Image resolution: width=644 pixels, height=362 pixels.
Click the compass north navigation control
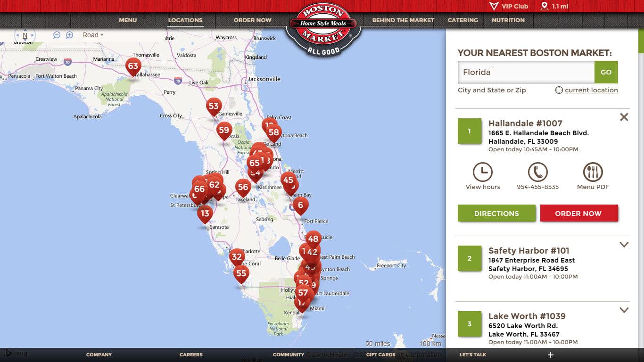[x=25, y=35]
